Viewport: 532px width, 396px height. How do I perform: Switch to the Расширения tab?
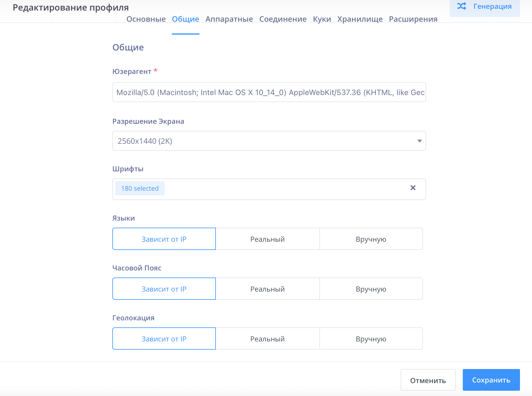coord(413,19)
